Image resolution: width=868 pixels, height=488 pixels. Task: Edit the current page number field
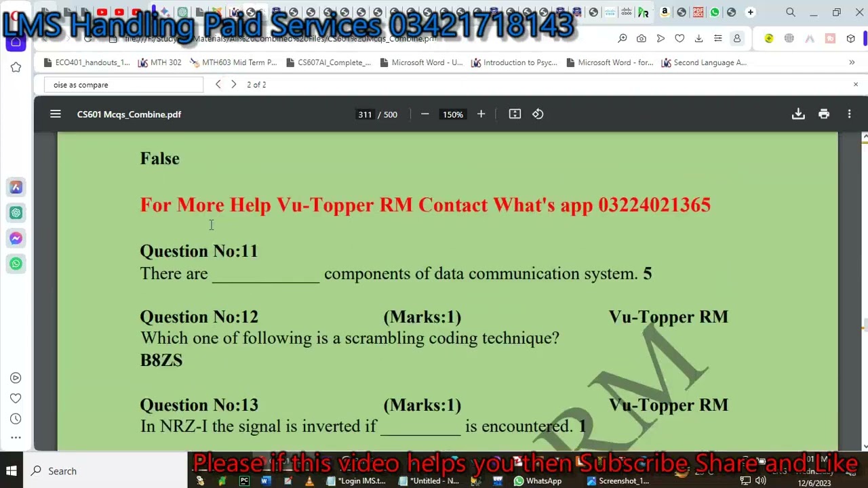[x=365, y=115]
